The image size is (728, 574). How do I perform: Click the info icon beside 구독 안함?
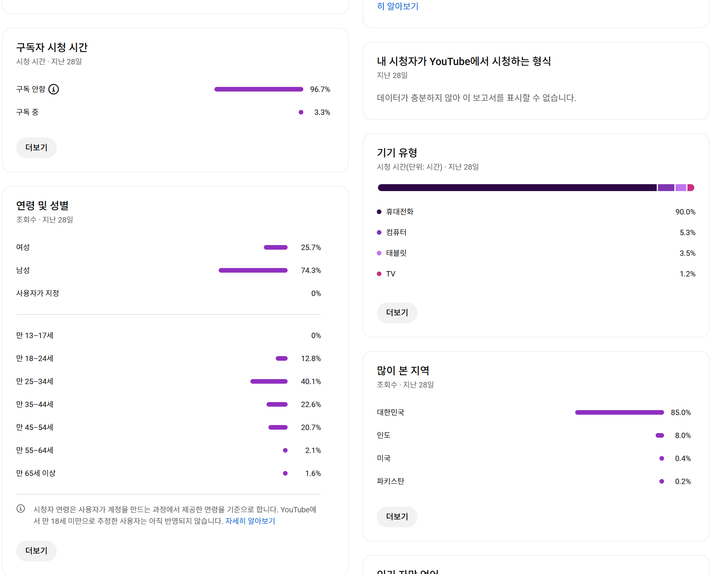click(54, 89)
